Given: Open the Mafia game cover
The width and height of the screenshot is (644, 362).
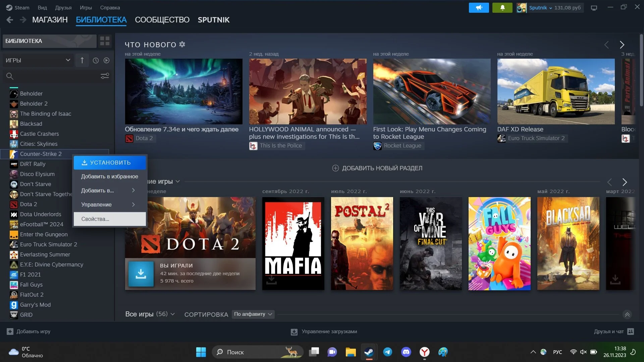Looking at the screenshot, I should point(293,243).
